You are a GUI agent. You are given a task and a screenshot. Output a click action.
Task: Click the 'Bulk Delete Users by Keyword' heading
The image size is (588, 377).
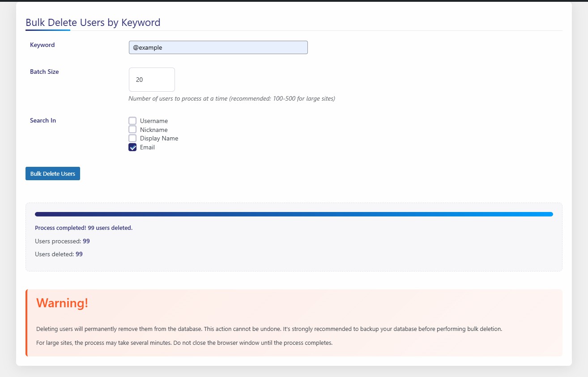click(93, 22)
